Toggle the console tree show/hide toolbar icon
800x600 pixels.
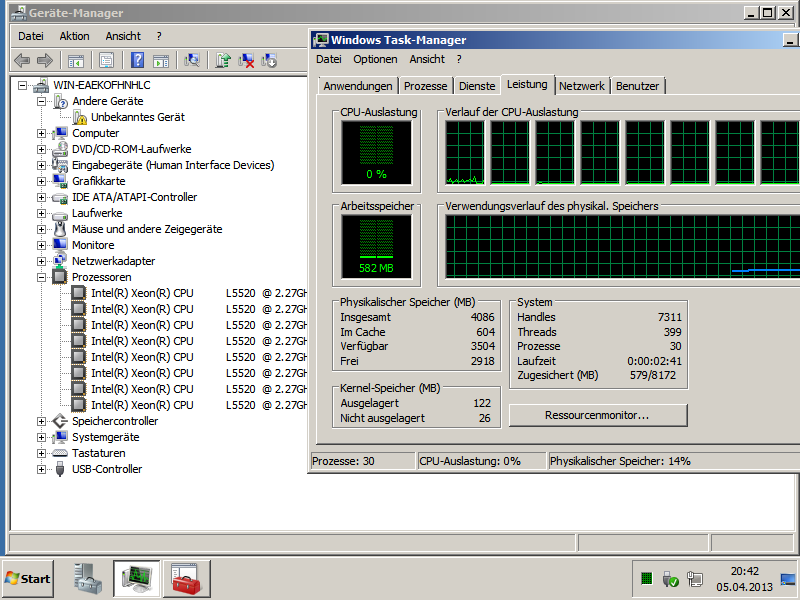76,60
